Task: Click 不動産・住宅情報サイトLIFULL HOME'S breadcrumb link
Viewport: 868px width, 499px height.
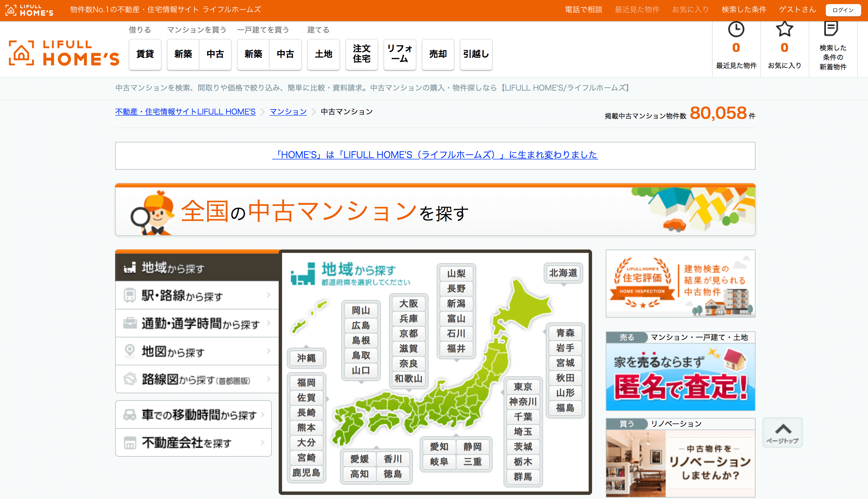Action: [185, 112]
